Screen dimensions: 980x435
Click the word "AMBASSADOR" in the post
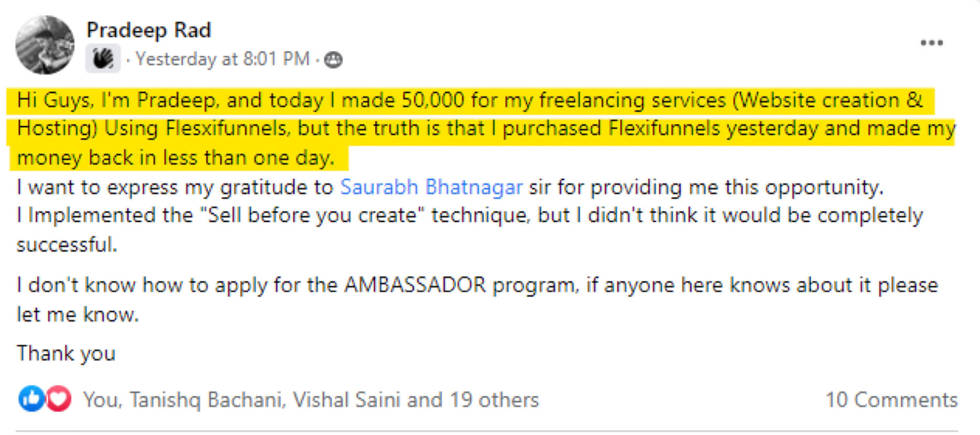[415, 285]
